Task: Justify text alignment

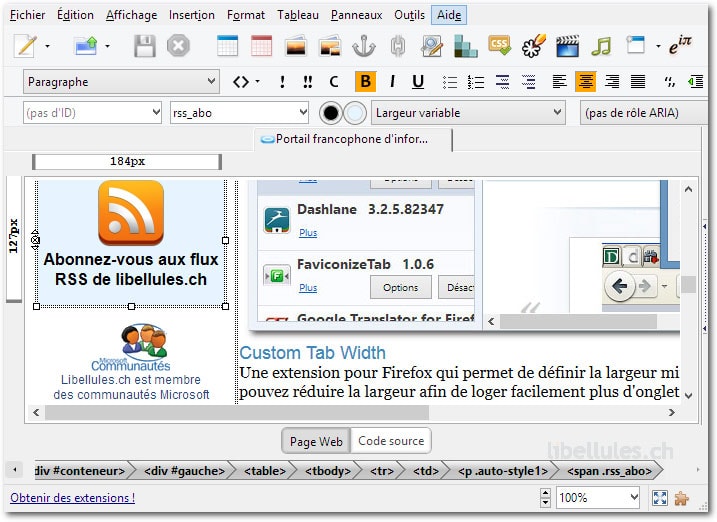Action: tap(638, 82)
